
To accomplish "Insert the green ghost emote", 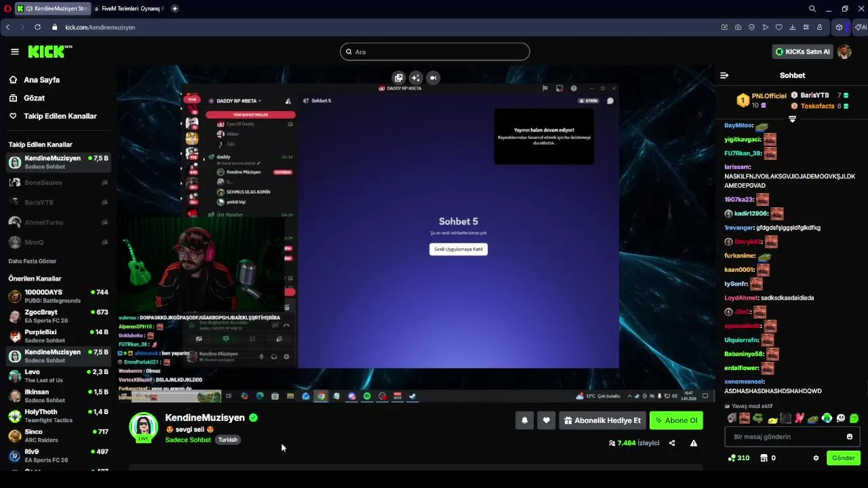I will 854,418.
